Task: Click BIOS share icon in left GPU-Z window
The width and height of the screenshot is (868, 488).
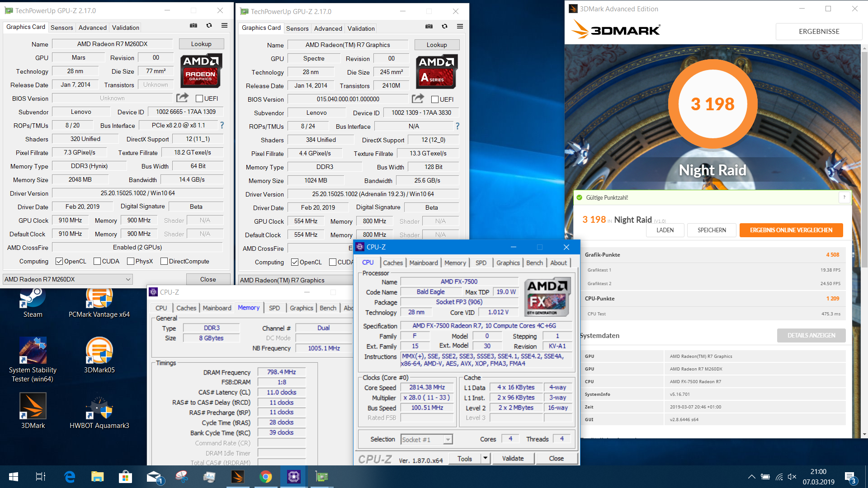Action: (x=182, y=98)
